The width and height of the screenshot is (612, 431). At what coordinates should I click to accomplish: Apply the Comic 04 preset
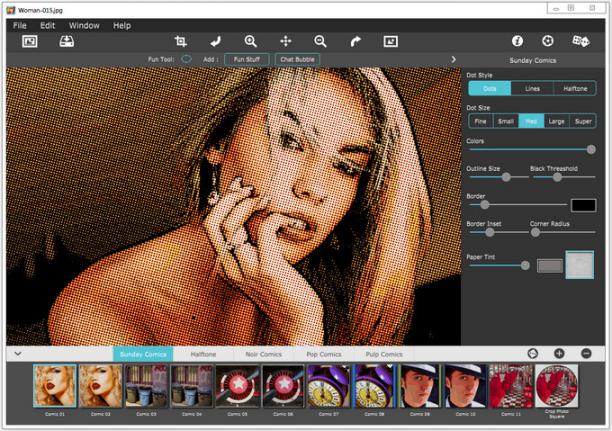192,386
